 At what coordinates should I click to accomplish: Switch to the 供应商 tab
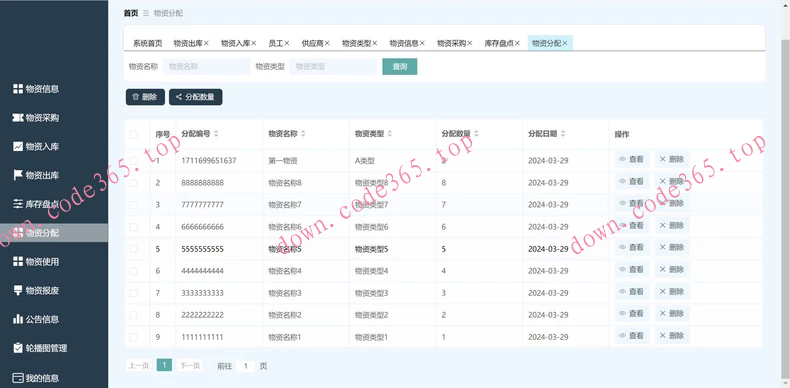(312, 43)
